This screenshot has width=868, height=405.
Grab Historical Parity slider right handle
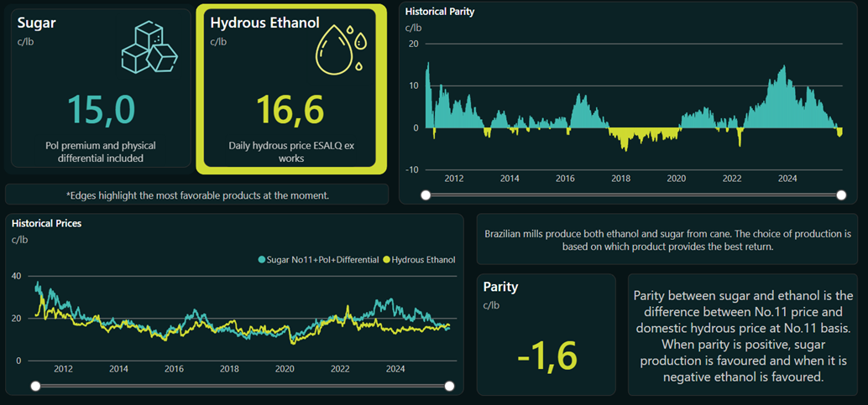842,195
